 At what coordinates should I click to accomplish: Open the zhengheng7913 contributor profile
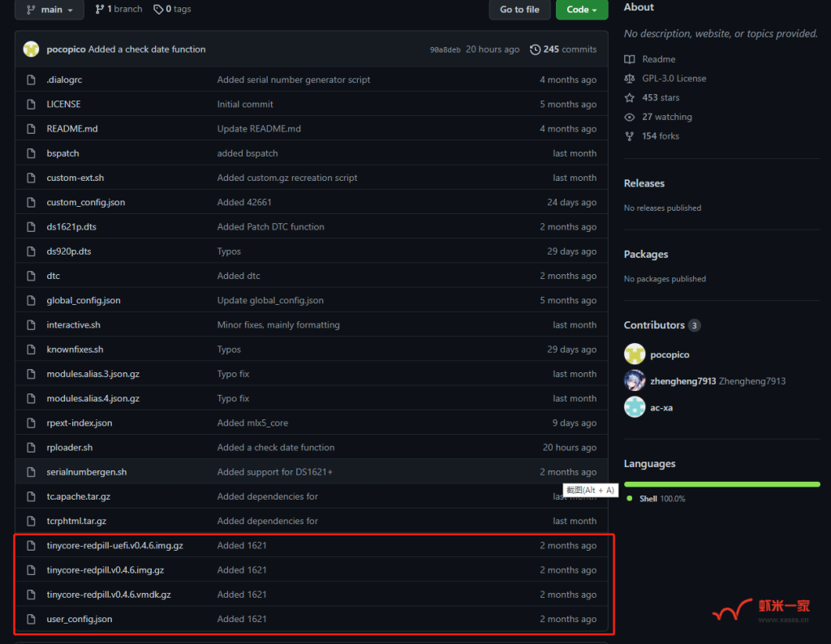[x=682, y=381]
